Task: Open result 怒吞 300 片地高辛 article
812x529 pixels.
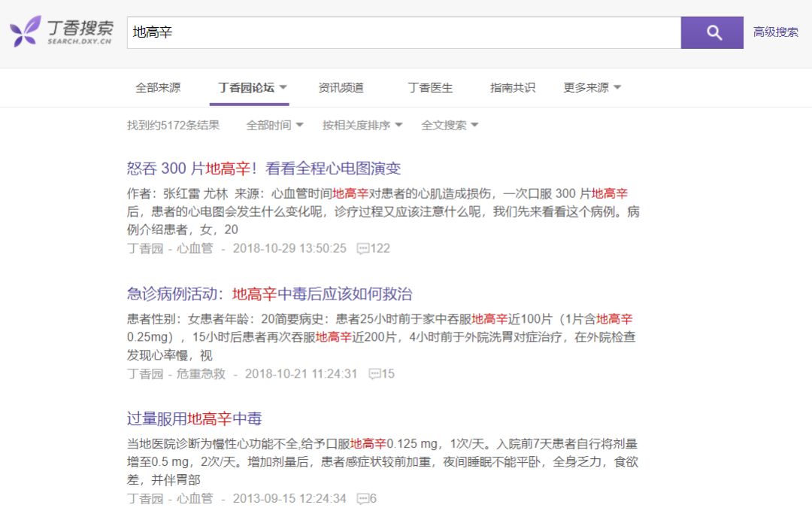Action: click(264, 169)
